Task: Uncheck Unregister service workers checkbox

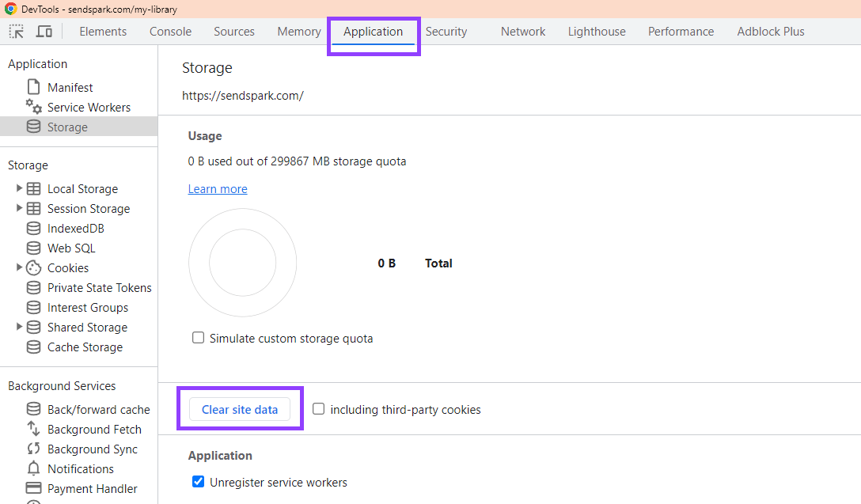Action: 198,482
